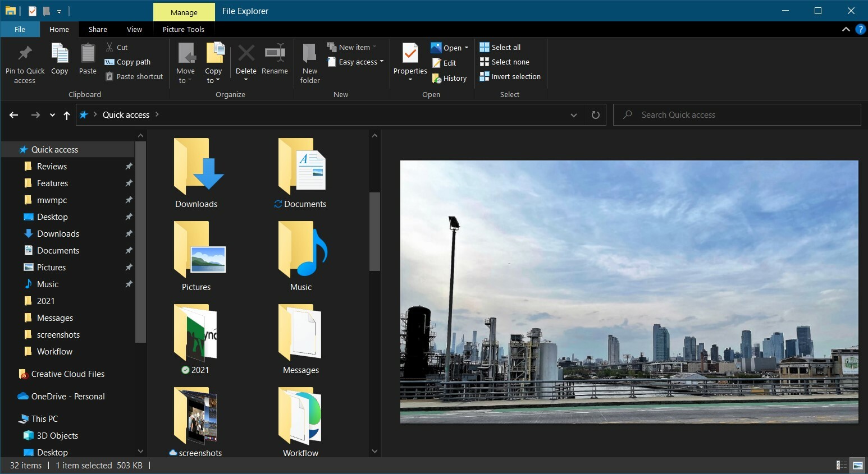This screenshot has width=868, height=474.
Task: Go up one level with up arrow
Action: pos(67,115)
